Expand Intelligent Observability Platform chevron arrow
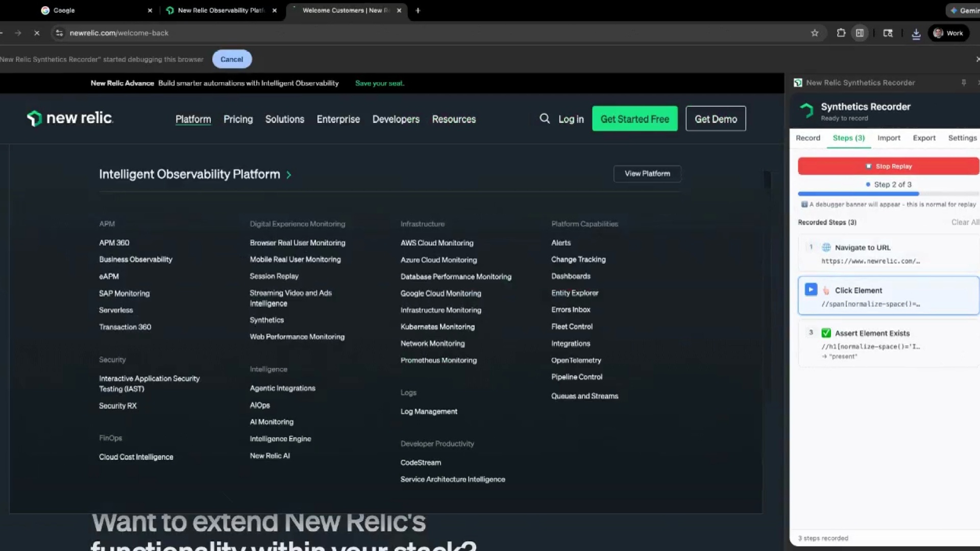980x551 pixels. click(289, 175)
